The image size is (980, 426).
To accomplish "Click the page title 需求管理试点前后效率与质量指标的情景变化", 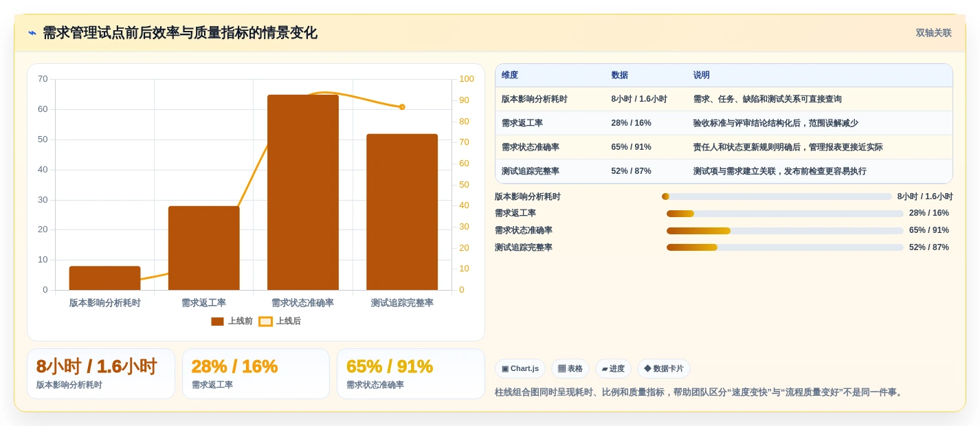I will (x=180, y=33).
